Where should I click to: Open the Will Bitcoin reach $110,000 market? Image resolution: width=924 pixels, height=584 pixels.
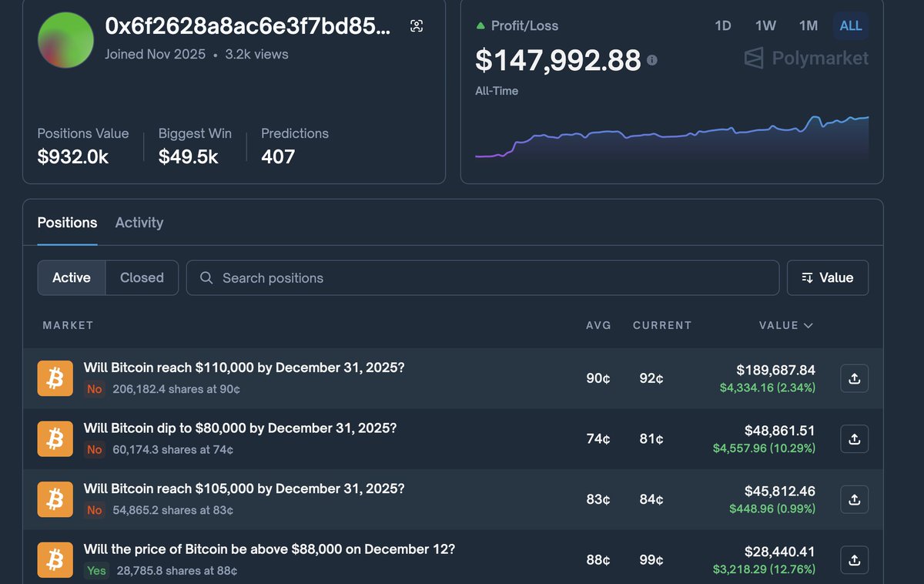(x=243, y=368)
